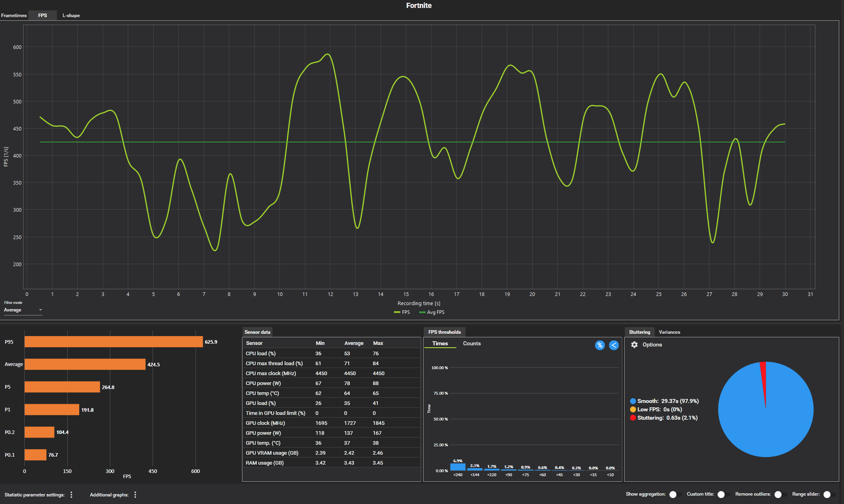Switch to the Variances tab
844x504 pixels.
coord(669,332)
